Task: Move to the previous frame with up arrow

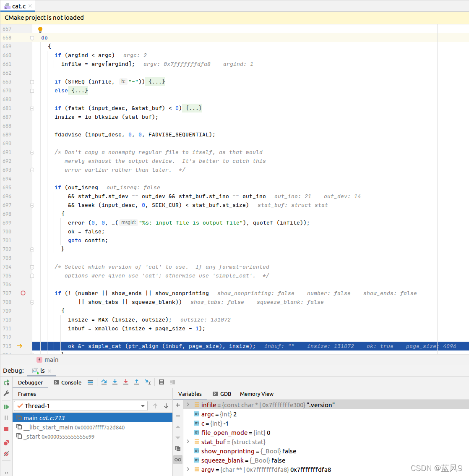Action: 155,406
